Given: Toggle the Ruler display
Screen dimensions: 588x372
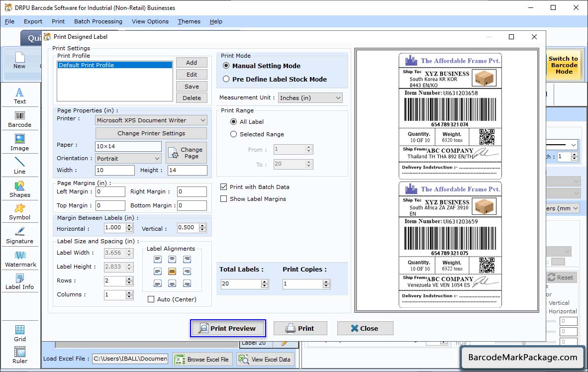Looking at the screenshot, I should click(20, 355).
